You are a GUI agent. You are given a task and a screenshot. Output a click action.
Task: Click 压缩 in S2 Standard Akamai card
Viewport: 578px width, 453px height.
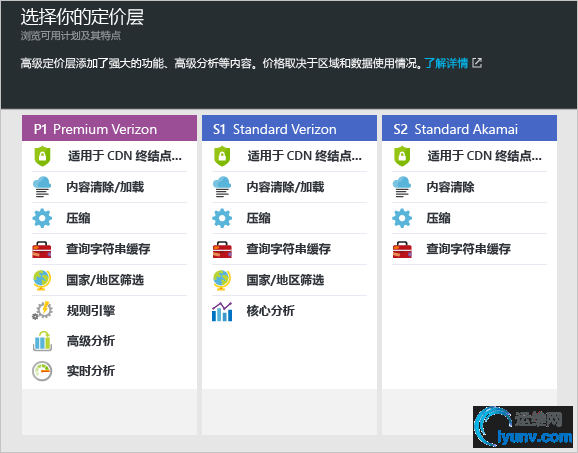(438, 218)
